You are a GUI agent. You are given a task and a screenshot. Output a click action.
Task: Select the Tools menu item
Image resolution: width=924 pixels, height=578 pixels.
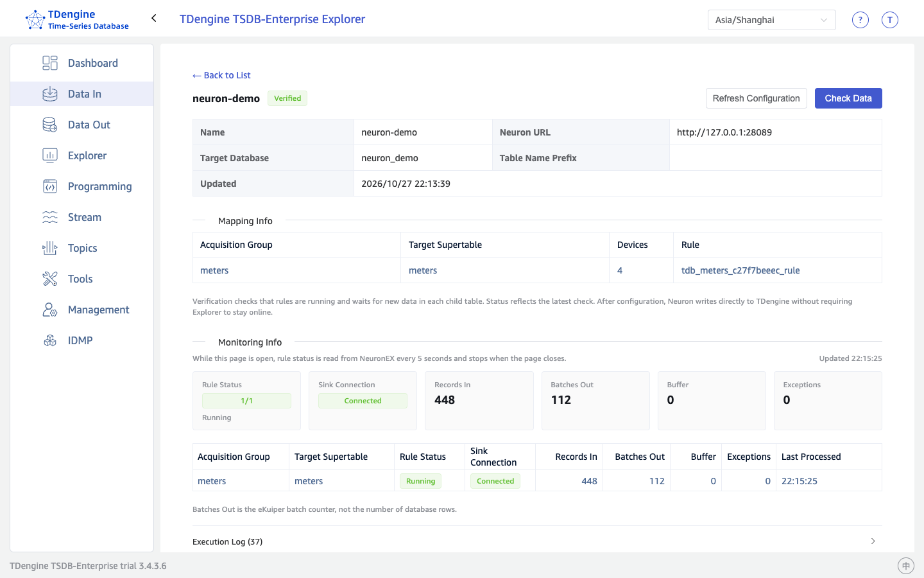[82, 279]
